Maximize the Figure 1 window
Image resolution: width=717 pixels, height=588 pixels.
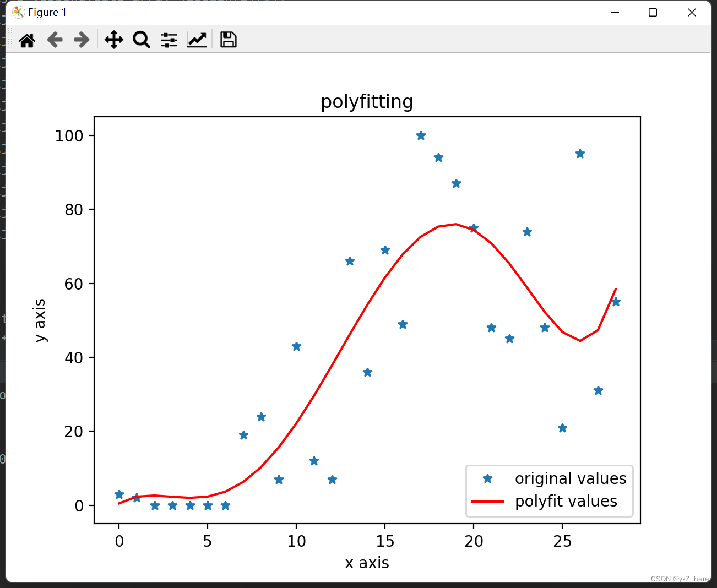point(653,12)
